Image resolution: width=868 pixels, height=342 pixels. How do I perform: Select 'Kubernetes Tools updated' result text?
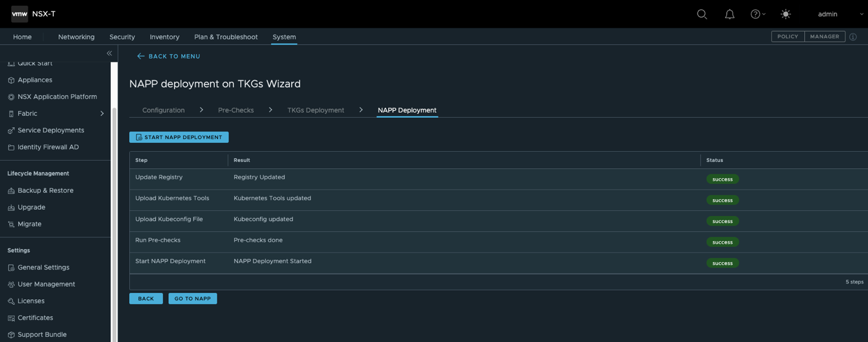tap(272, 198)
